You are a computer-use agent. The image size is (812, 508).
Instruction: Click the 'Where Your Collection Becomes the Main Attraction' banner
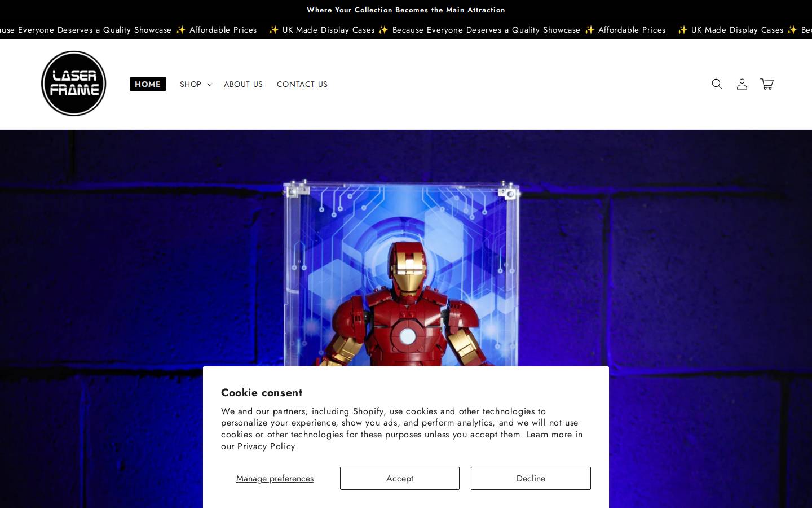[x=406, y=10]
